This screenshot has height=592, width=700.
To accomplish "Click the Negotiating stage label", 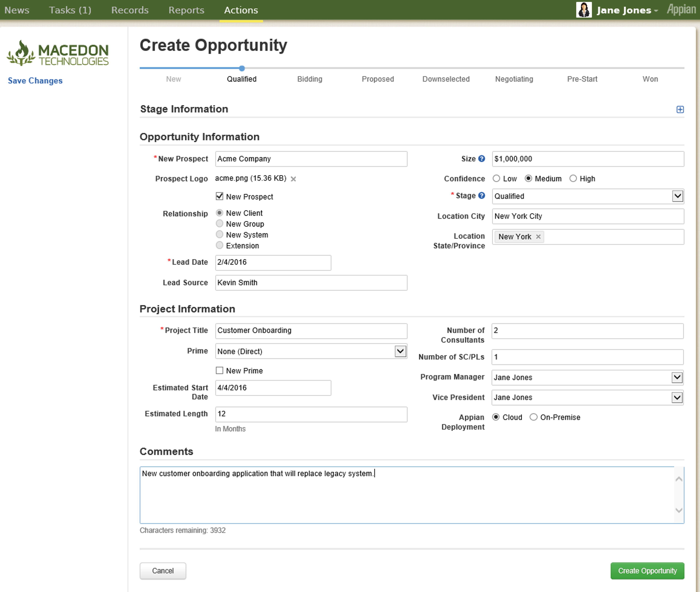I will [514, 79].
